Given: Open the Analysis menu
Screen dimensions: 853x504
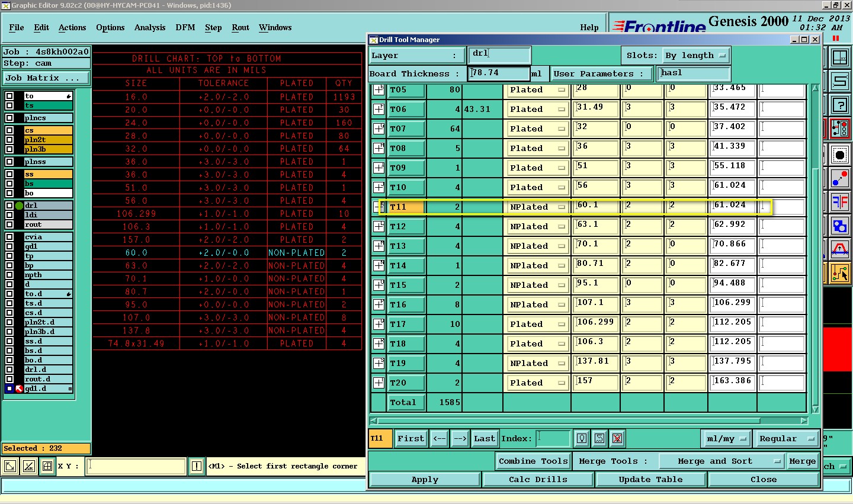Looking at the screenshot, I should pyautogui.click(x=150, y=28).
